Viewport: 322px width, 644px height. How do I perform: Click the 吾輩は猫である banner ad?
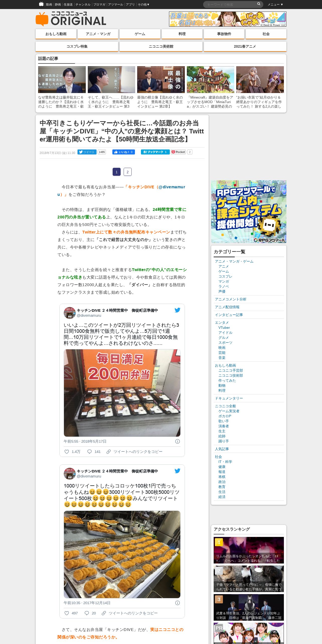click(227, 19)
